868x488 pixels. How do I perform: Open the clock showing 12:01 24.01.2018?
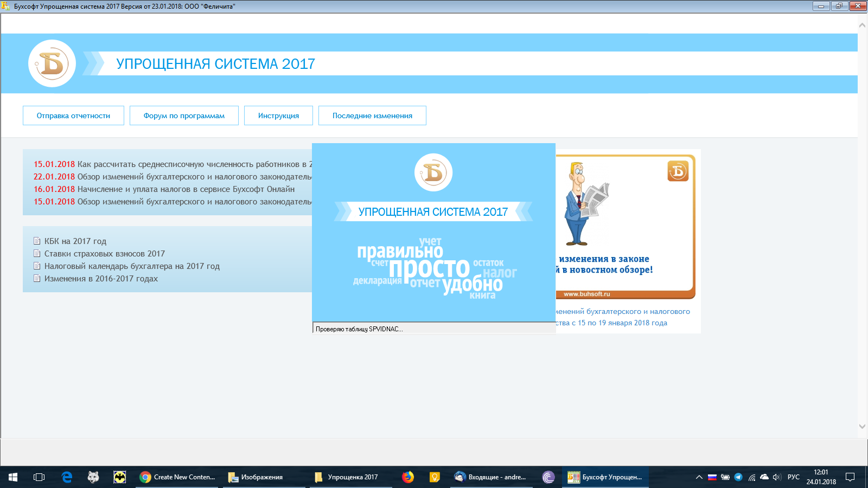[821, 477]
